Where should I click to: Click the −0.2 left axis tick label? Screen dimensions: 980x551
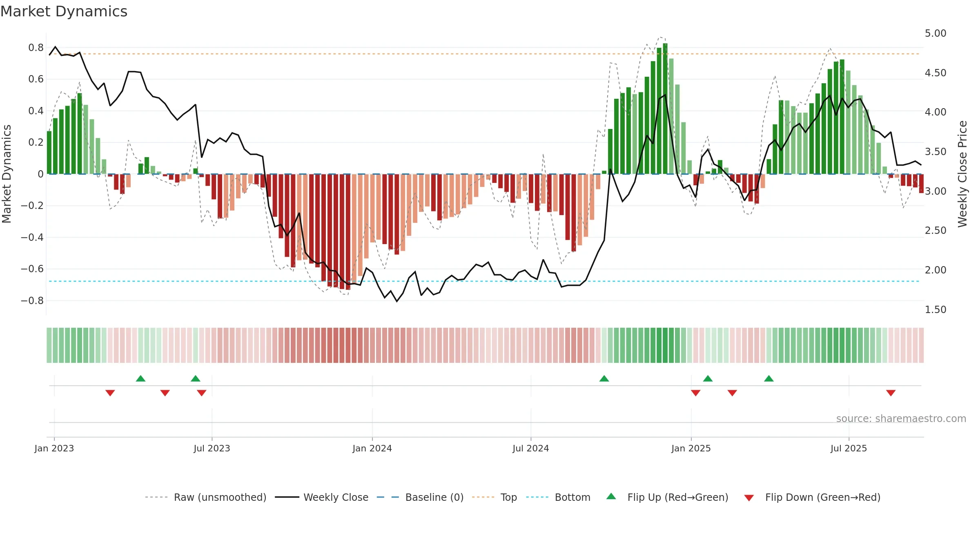(x=32, y=206)
